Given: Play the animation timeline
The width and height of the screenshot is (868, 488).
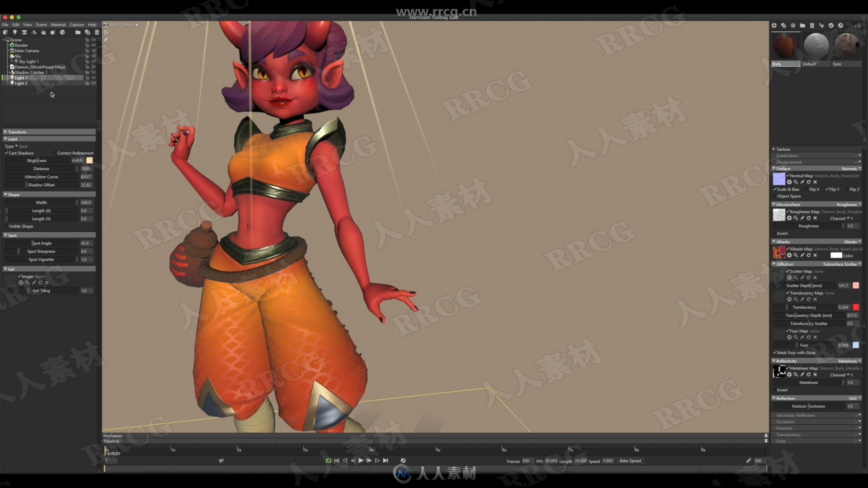Looking at the screenshot, I should tap(361, 460).
